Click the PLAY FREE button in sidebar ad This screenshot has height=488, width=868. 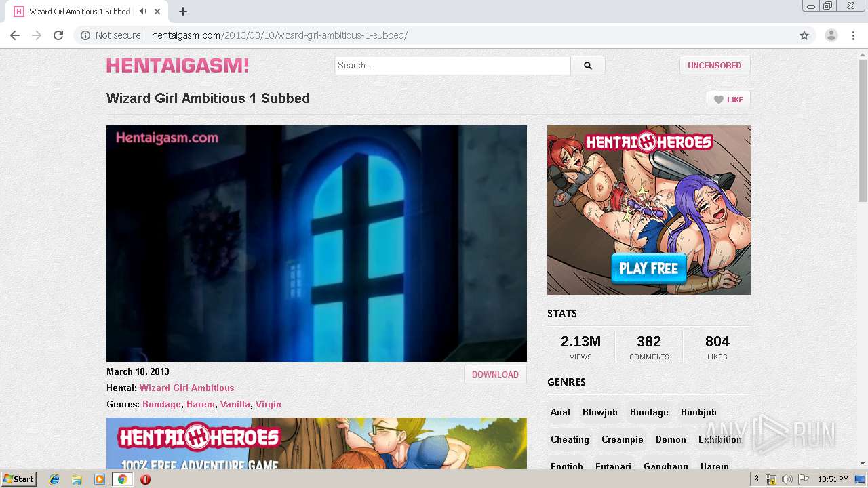(x=649, y=268)
